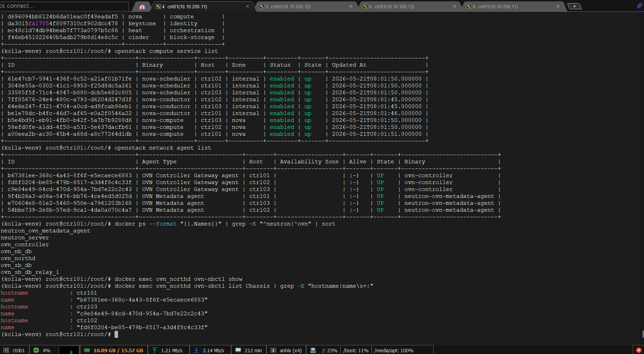Click the user icon beside anhlx (x4)
This screenshot has height=354, width=644.
273,350
